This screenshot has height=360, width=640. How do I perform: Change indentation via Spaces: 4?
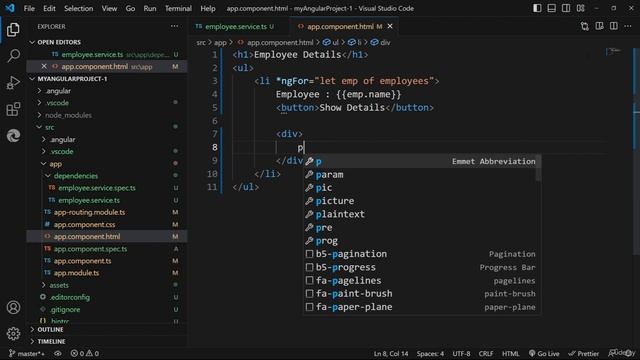click(x=430, y=353)
